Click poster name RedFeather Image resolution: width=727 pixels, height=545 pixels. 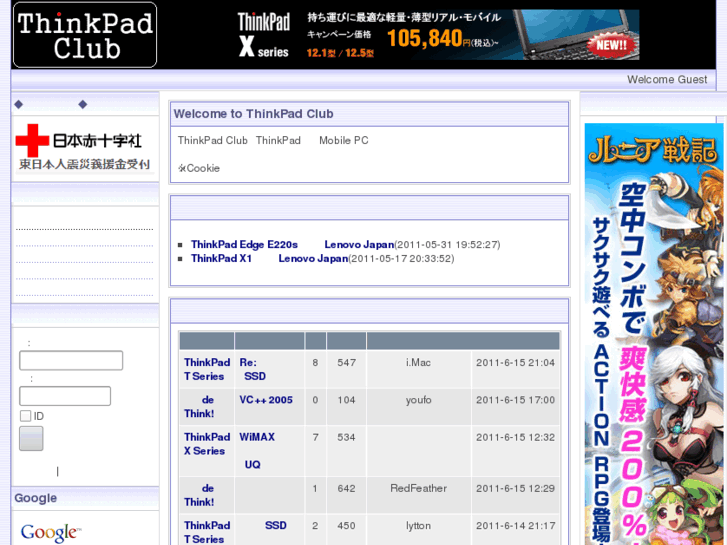418,488
